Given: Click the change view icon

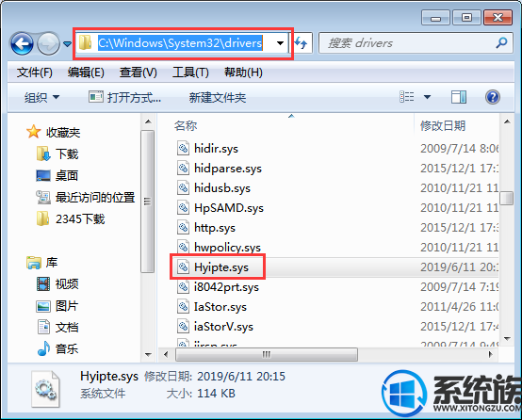Looking at the screenshot, I should pyautogui.click(x=407, y=97).
